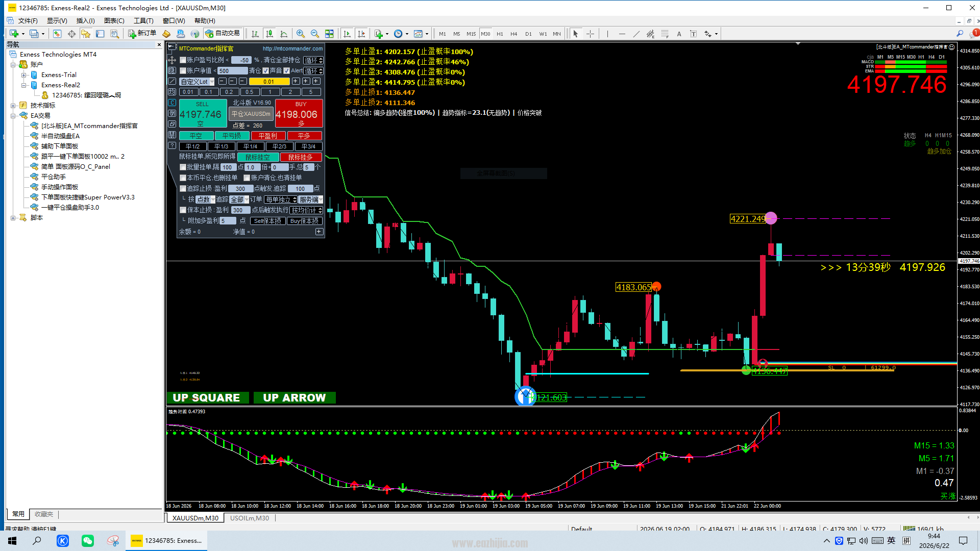980x551 pixels.
Task: Enable 本币平仓,也删挂单 checkbox
Action: 183,178
